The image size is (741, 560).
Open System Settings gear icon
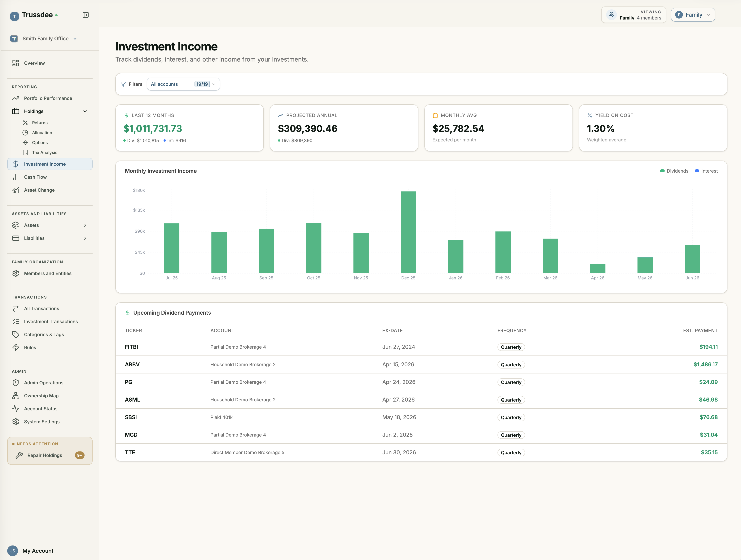pyautogui.click(x=16, y=422)
